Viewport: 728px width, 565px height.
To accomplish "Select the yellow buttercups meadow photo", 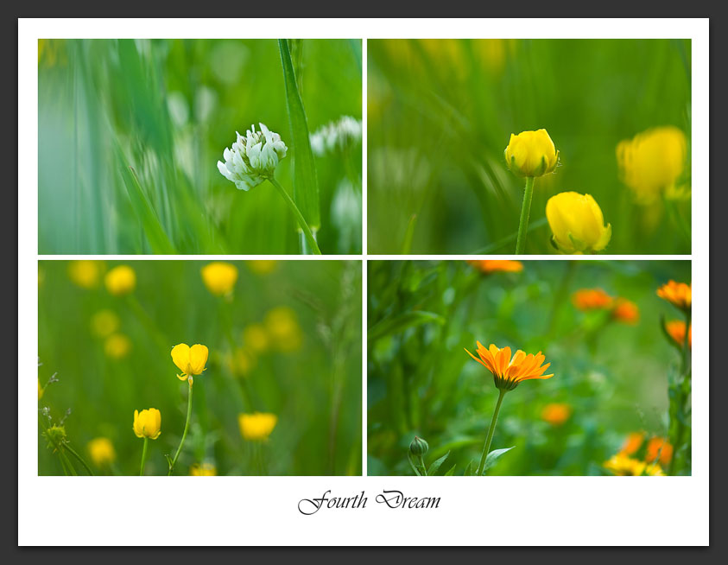I will 199,367.
